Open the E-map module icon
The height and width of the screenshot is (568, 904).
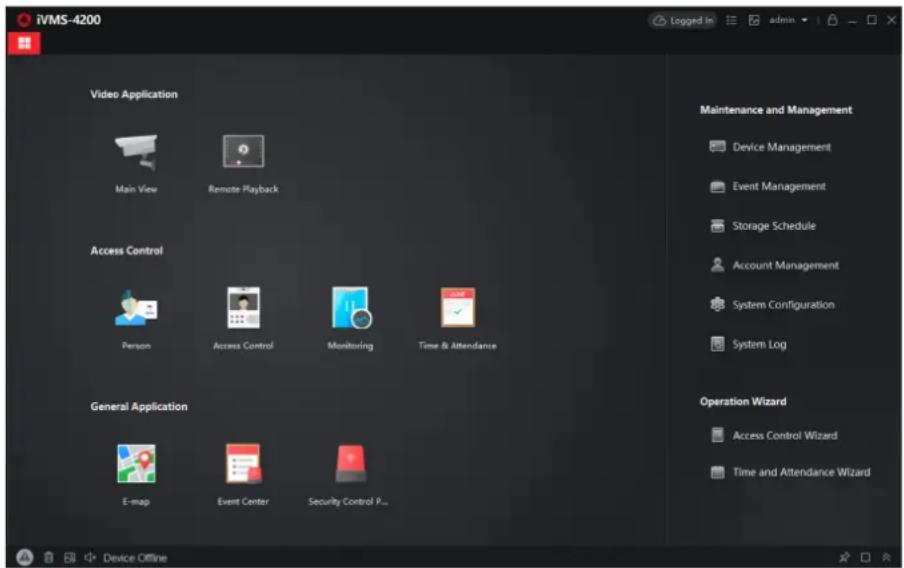click(136, 464)
